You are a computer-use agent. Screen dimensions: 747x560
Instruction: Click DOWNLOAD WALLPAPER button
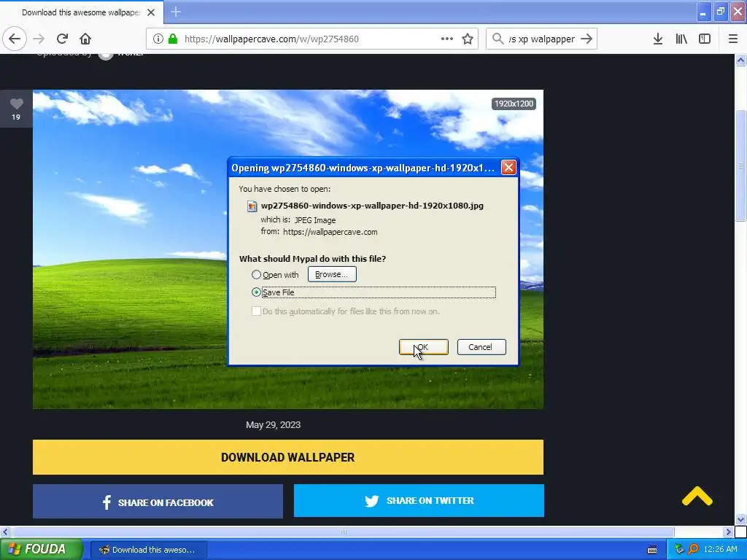[287, 457]
